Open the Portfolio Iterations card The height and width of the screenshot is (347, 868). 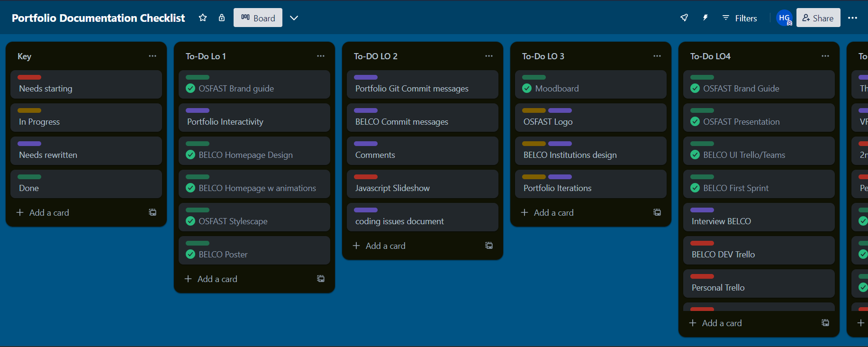pos(591,184)
